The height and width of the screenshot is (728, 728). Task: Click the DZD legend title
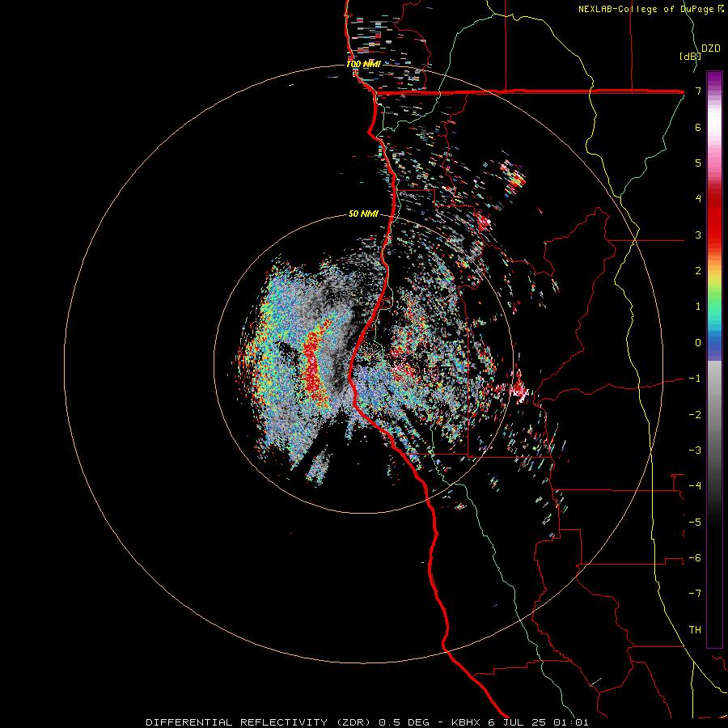pos(711,49)
